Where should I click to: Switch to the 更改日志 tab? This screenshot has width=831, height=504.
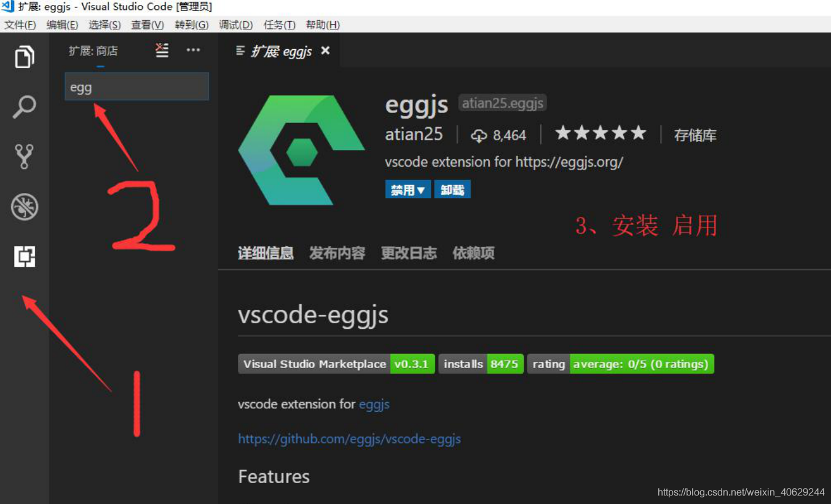tap(408, 253)
